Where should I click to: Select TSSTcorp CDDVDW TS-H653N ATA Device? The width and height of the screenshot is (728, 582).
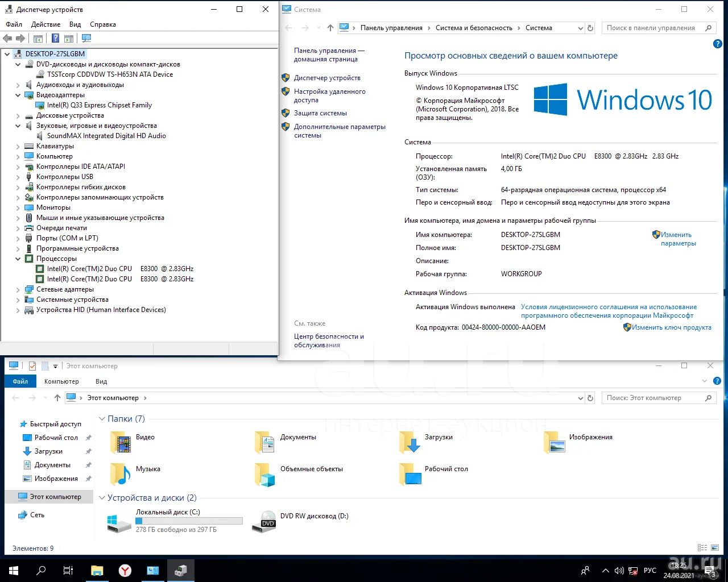110,74
